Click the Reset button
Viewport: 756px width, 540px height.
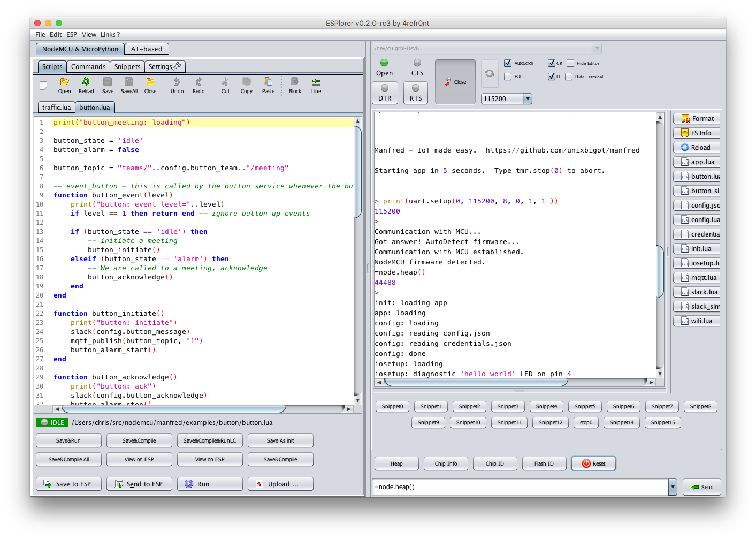[593, 463]
